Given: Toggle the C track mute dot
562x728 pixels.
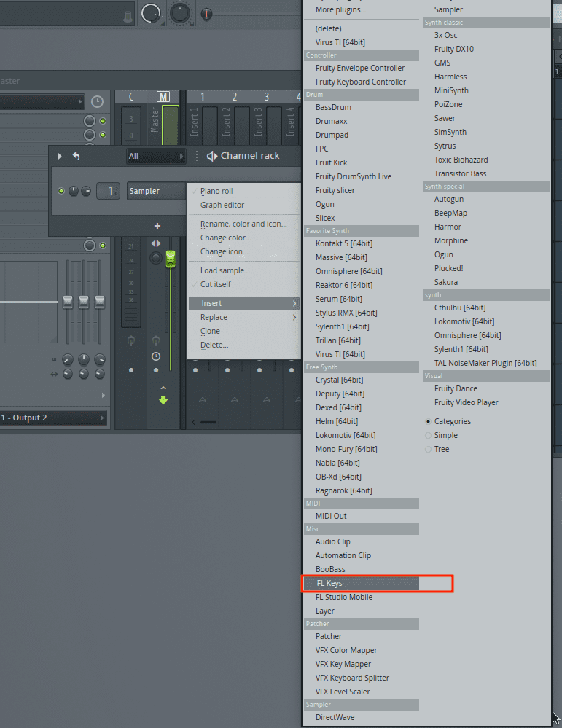Looking at the screenshot, I should [x=131, y=370].
